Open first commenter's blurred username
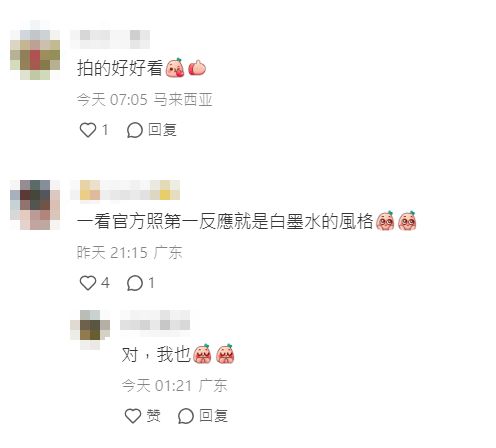Screen dimensions: 496x448 pyautogui.click(x=110, y=39)
